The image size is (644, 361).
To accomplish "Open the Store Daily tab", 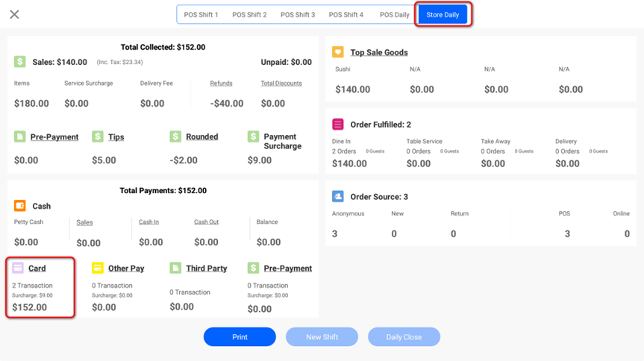I will click(x=443, y=15).
